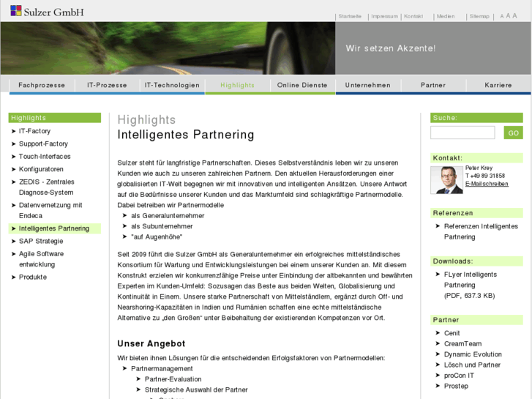Open the Highlights menu tab
The height and width of the screenshot is (399, 532).
coord(238,85)
